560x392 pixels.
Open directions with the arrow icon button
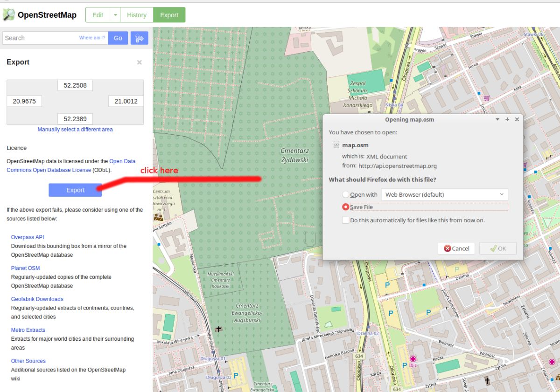pos(139,38)
